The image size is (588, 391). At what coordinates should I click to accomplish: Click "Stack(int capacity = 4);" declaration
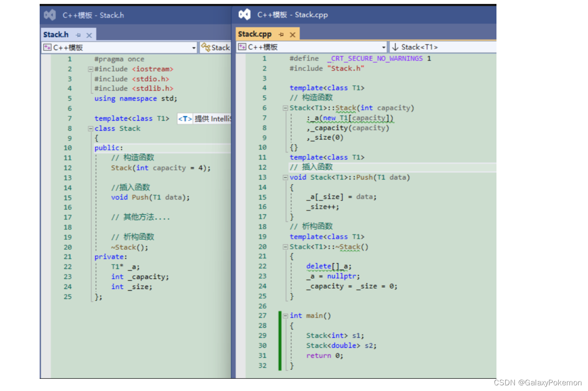161,168
